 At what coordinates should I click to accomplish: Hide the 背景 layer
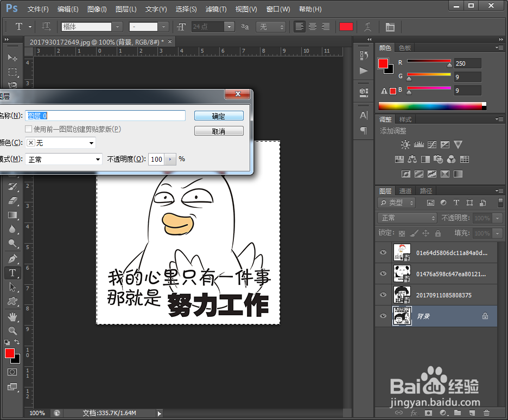383,316
